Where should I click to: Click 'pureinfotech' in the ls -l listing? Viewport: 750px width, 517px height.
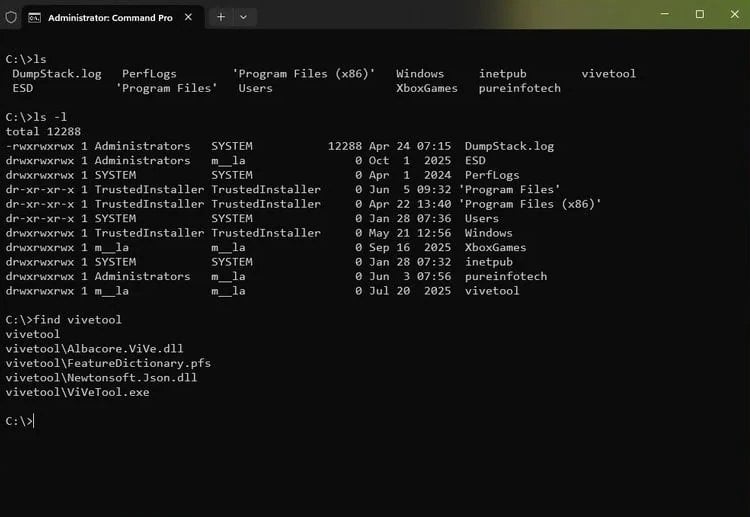506,276
